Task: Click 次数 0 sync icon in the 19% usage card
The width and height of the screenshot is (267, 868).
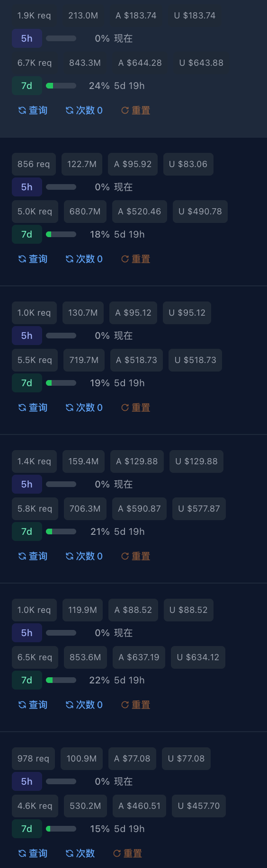Action: point(69,407)
